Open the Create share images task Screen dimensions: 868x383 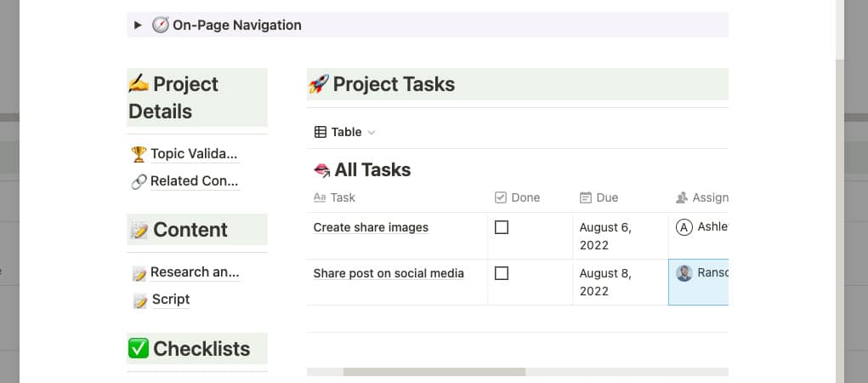[371, 227]
